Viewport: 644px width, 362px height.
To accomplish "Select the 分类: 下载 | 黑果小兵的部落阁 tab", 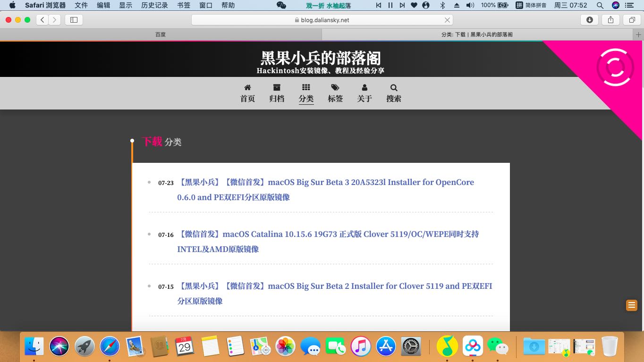I will [x=477, y=34].
